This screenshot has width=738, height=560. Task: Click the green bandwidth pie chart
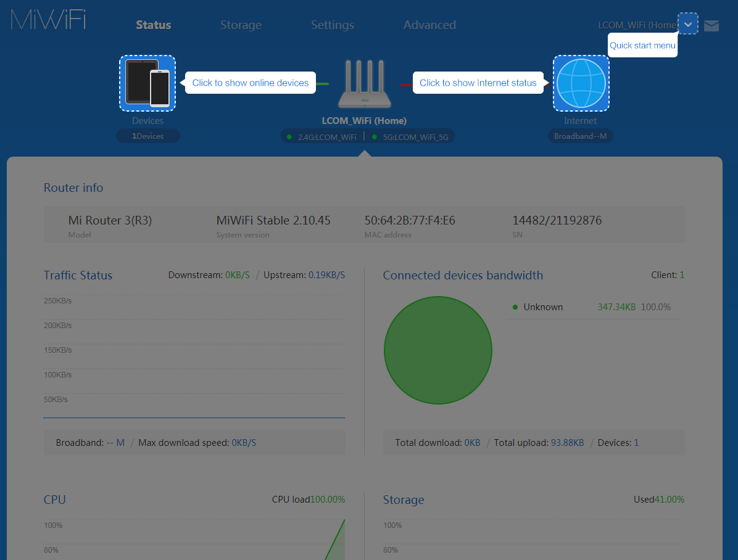coord(438,350)
